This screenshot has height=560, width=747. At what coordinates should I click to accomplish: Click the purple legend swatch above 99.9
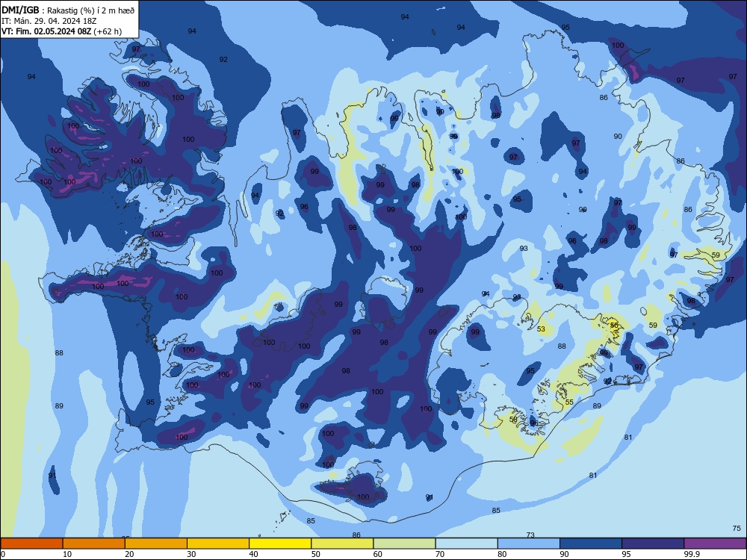[715, 544]
